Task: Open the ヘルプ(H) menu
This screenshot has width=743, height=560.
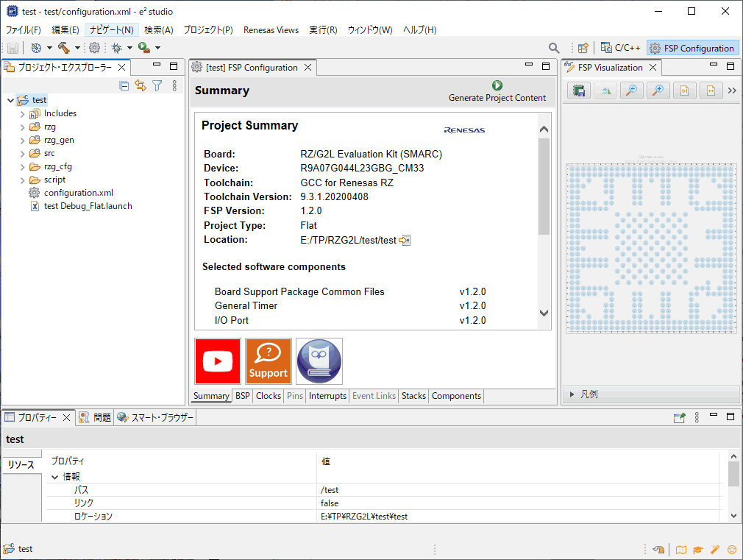Action: click(x=420, y=30)
